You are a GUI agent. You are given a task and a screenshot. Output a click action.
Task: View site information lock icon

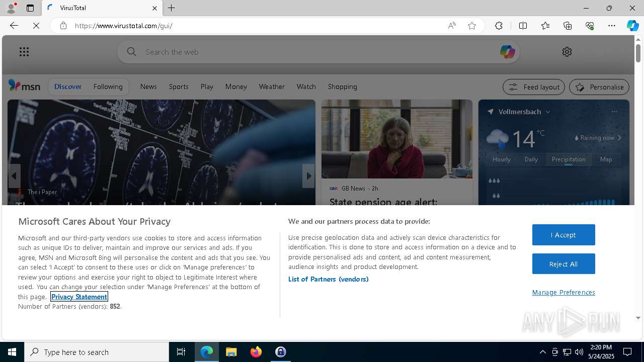pos(63,26)
